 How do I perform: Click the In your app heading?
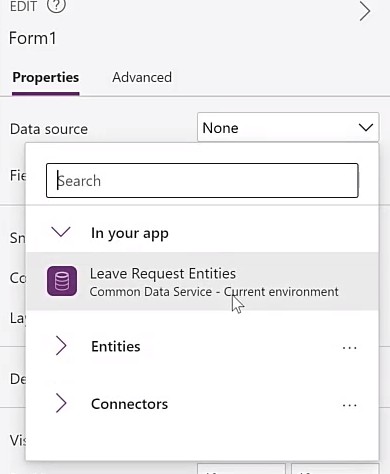click(130, 233)
